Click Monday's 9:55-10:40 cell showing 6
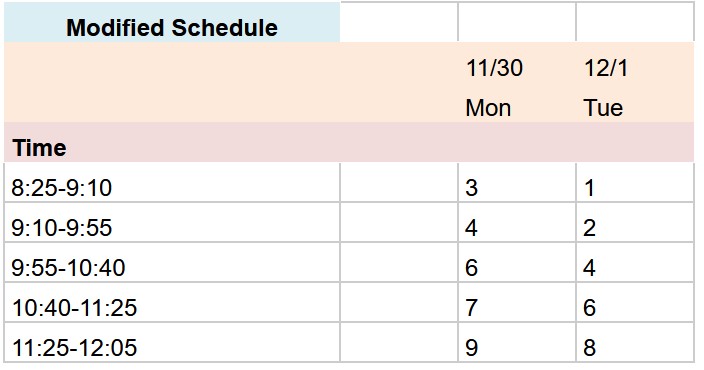Viewport: 704px width, 370px height. point(517,262)
